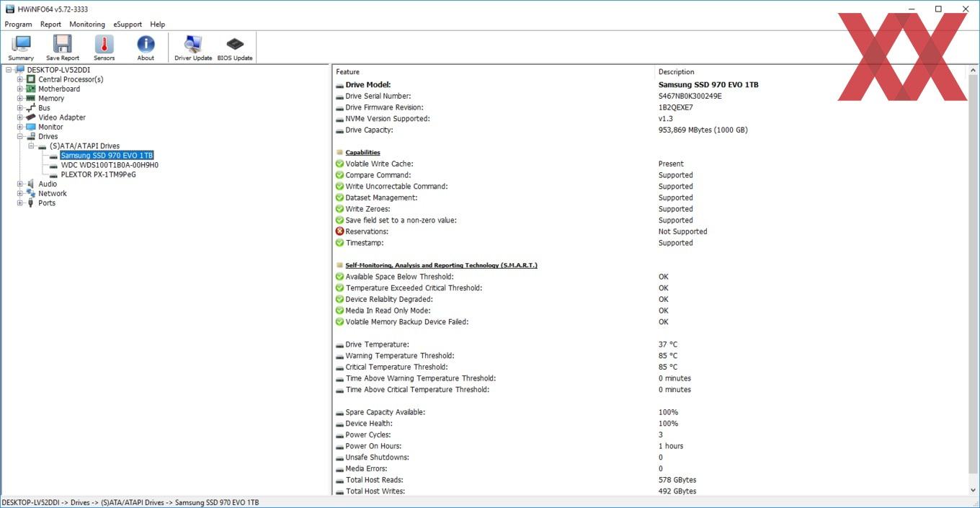
Task: Select the Network tree node
Action: (x=53, y=193)
